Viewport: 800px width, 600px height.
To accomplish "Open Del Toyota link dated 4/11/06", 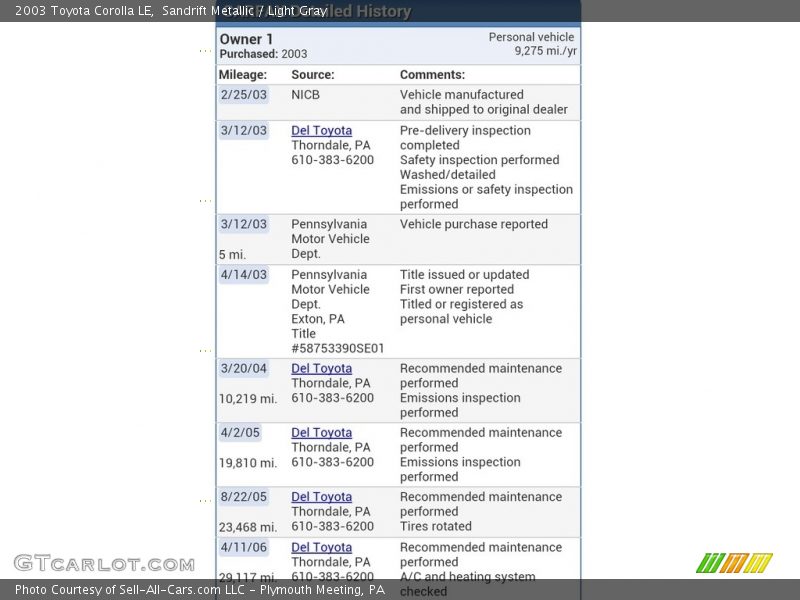I will (x=321, y=547).
